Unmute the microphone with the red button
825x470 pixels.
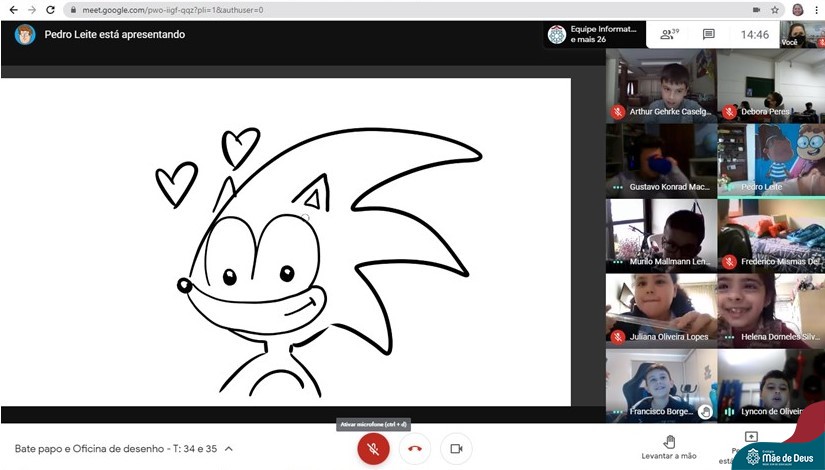pos(373,449)
